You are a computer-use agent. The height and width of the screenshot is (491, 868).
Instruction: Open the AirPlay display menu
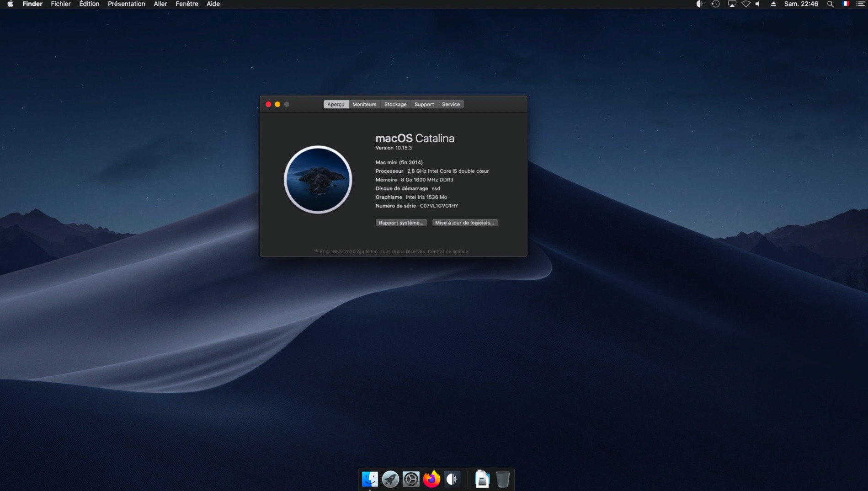point(732,4)
